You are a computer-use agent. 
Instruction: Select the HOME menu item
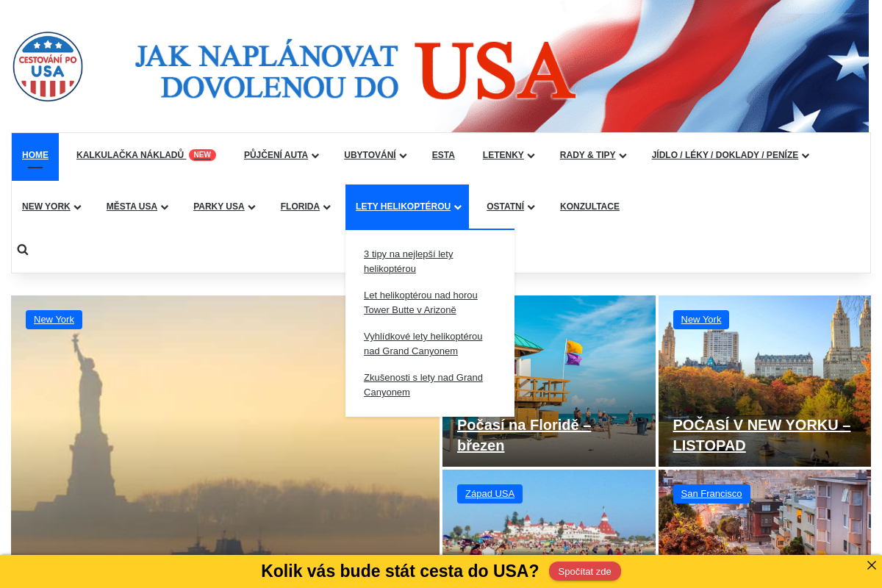[35, 155]
